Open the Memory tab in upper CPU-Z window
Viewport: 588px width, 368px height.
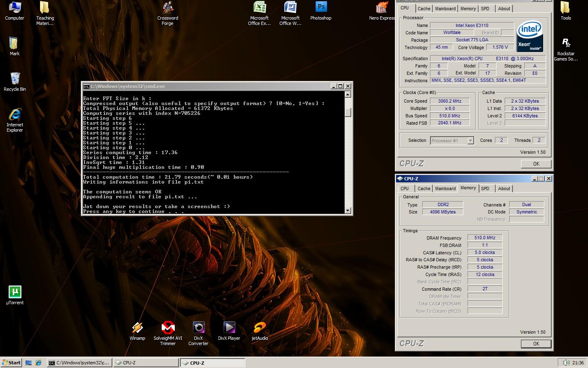[x=468, y=9]
